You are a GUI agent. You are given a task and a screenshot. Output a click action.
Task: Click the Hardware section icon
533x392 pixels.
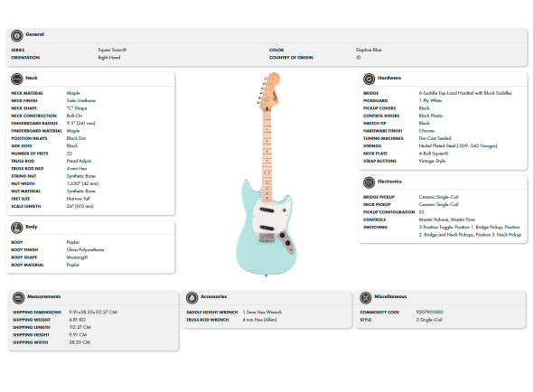point(369,79)
